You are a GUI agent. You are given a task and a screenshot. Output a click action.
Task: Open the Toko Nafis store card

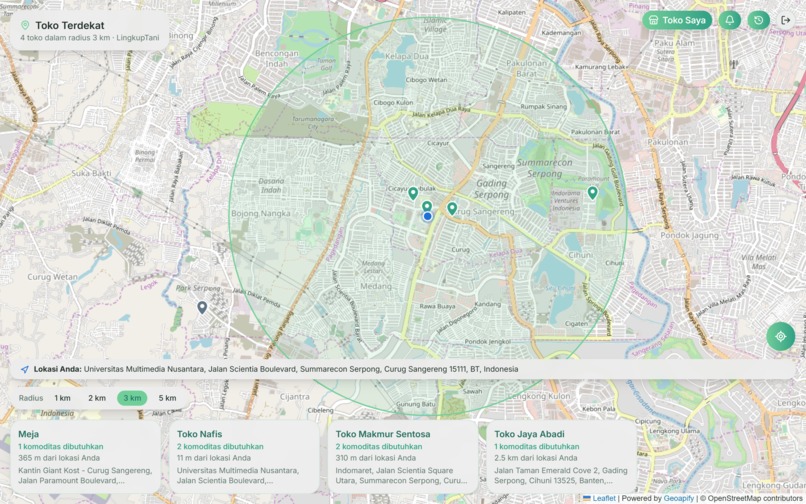[244, 457]
